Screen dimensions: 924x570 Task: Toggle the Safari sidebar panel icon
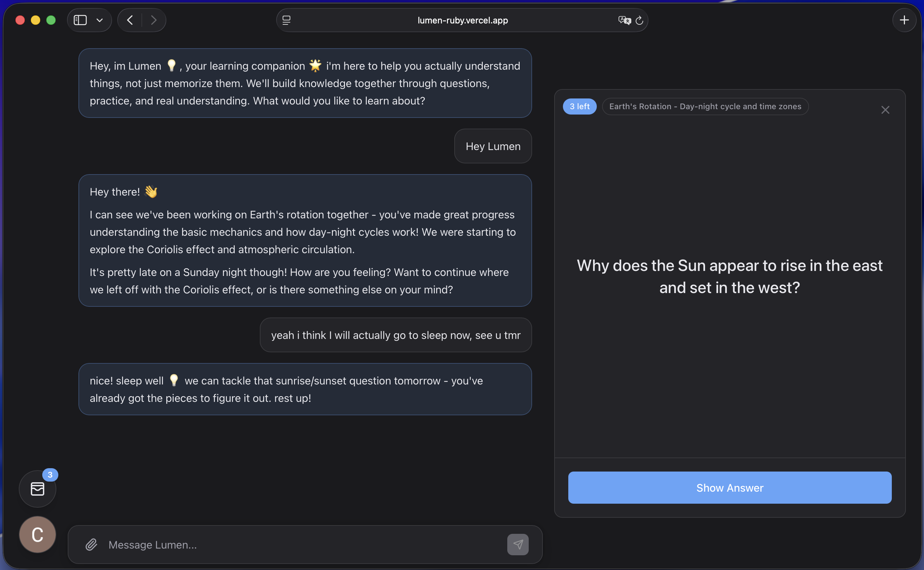80,20
